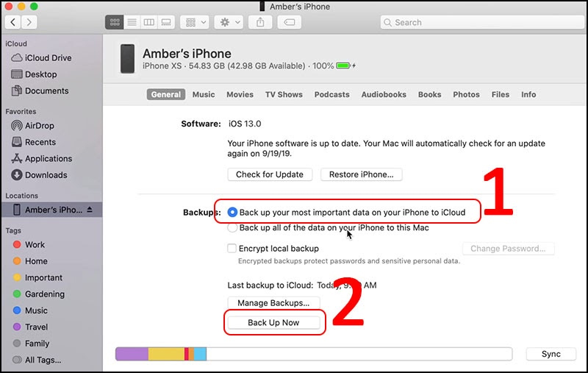Switch to gallery view
Image resolution: width=588 pixels, height=373 pixels.
166,23
